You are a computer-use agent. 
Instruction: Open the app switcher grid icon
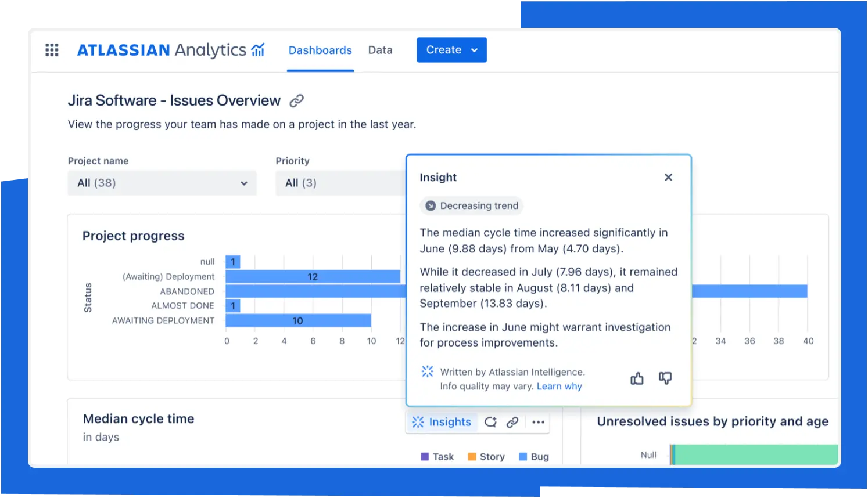[x=52, y=50]
